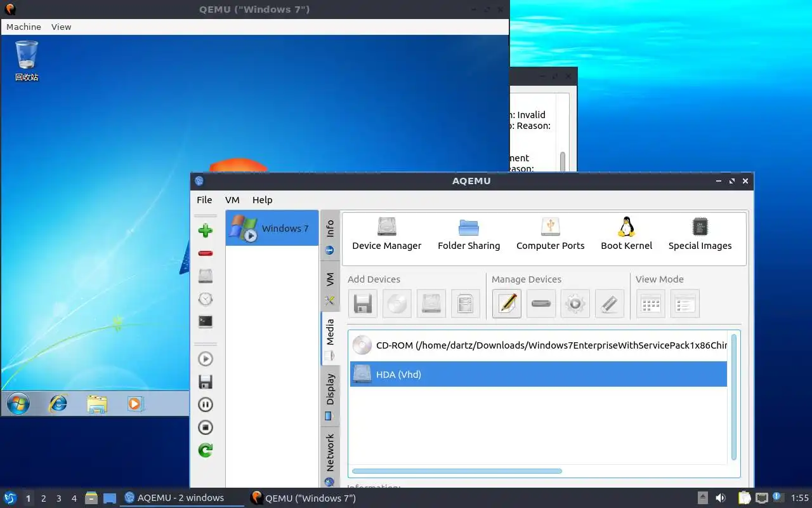The width and height of the screenshot is (812, 508).
Task: Click the add CD-ROM device button
Action: [x=397, y=304]
